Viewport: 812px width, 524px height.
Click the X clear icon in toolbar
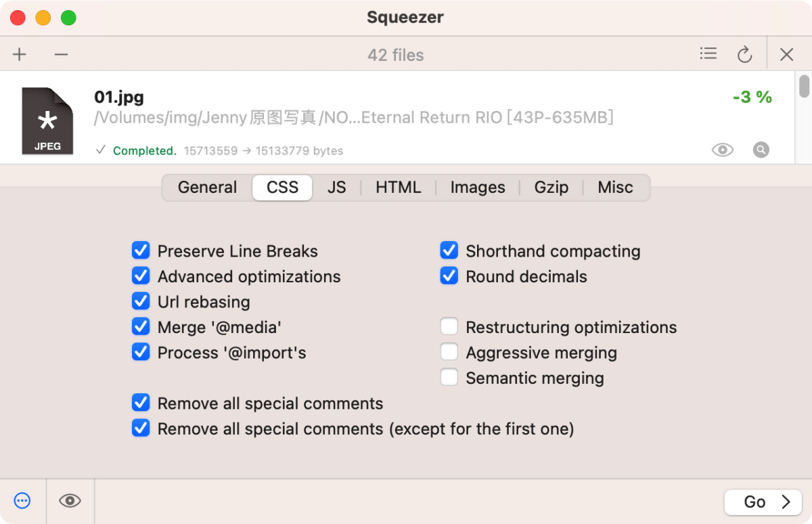786,55
